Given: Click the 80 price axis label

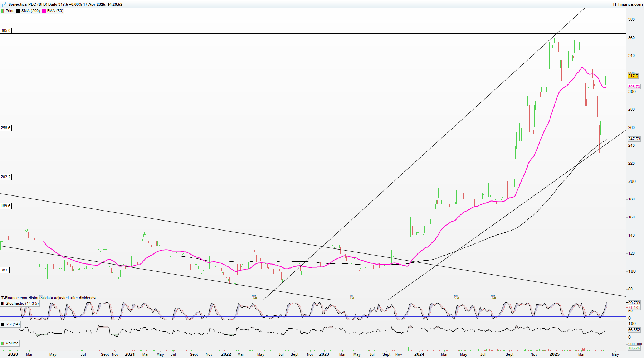Looking at the screenshot, I should point(630,289).
